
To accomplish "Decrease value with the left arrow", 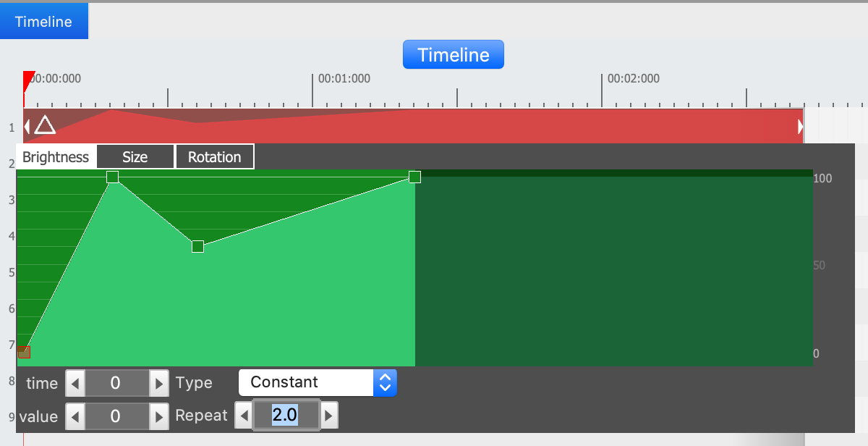I will coord(75,416).
